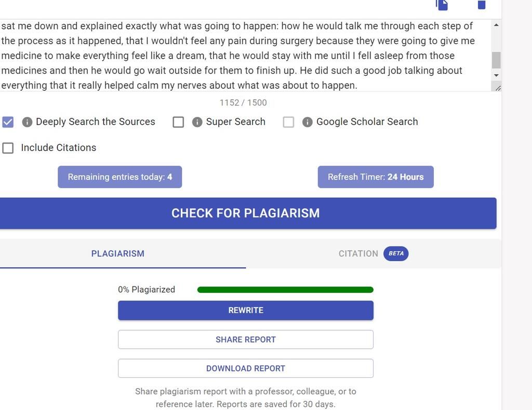Tick the Google Scholar Search checkbox
532x410 pixels.
pos(288,122)
